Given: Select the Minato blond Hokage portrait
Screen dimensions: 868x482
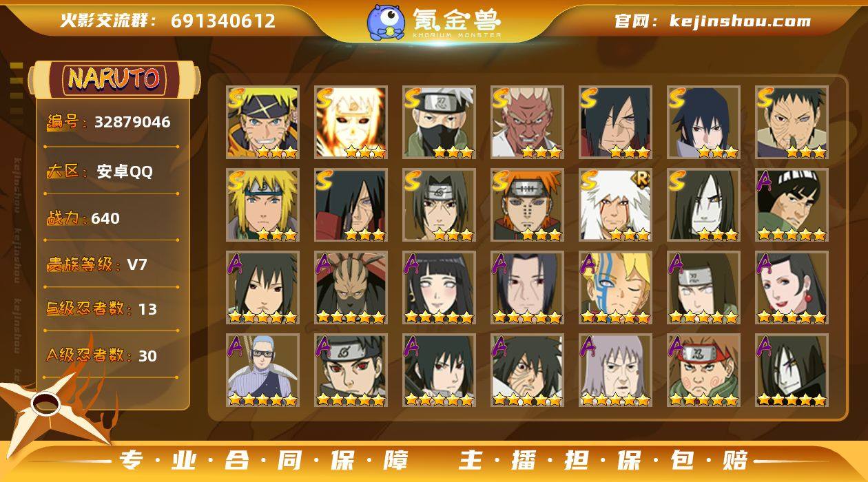Looking at the screenshot, I should pos(263,205).
